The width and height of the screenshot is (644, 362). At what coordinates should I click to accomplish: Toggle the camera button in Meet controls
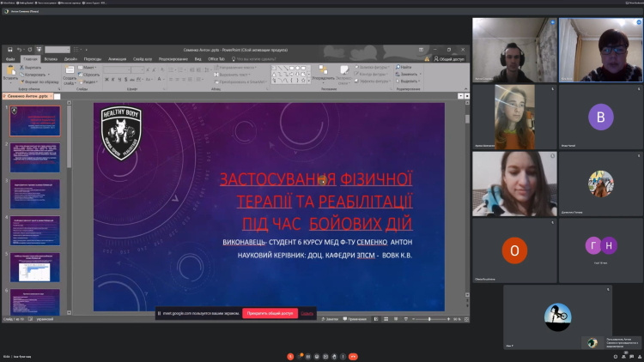click(x=301, y=356)
